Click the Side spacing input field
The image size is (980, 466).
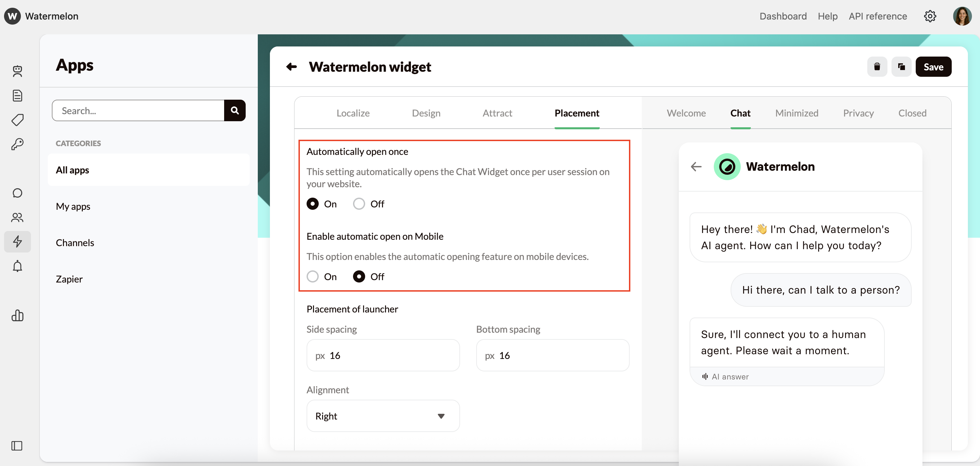383,355
